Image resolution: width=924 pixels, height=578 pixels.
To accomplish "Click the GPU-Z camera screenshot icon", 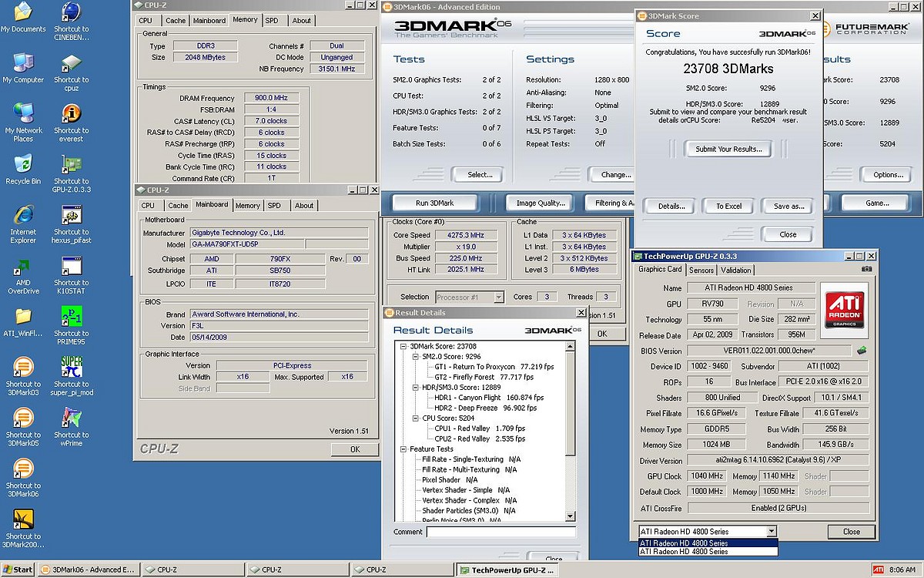I will pos(866,269).
